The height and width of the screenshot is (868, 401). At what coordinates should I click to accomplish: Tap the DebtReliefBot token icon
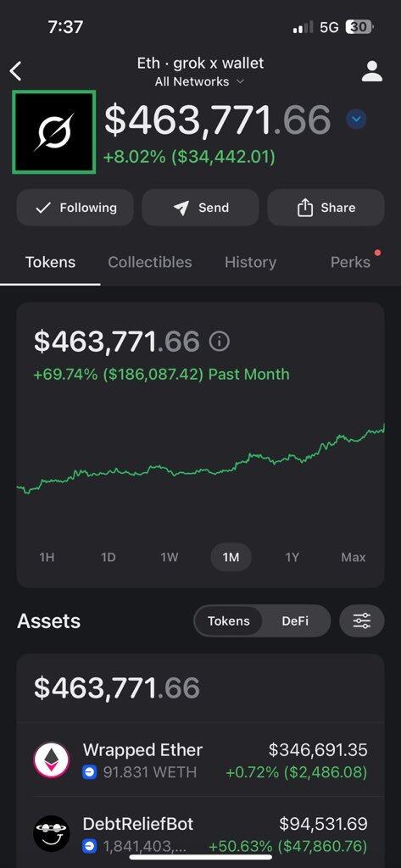tap(52, 833)
